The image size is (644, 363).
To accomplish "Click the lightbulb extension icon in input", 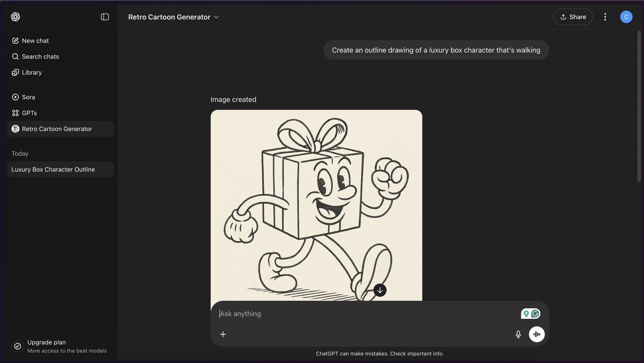I will 526,314.
